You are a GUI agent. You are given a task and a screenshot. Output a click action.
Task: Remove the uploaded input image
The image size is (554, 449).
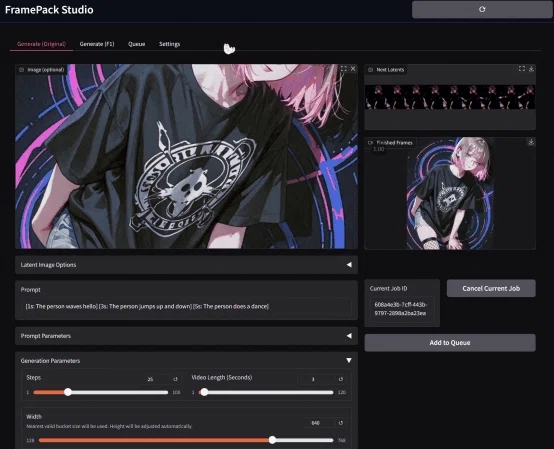click(x=353, y=69)
